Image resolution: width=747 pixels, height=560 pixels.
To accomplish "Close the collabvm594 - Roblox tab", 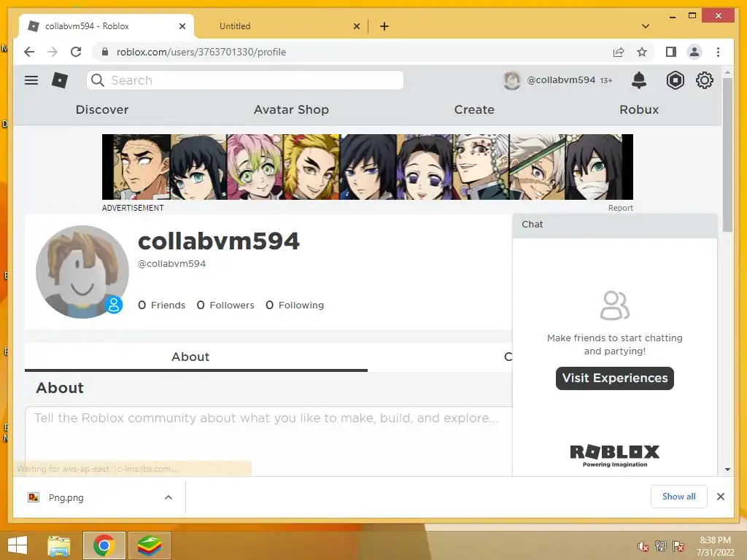I will [182, 26].
